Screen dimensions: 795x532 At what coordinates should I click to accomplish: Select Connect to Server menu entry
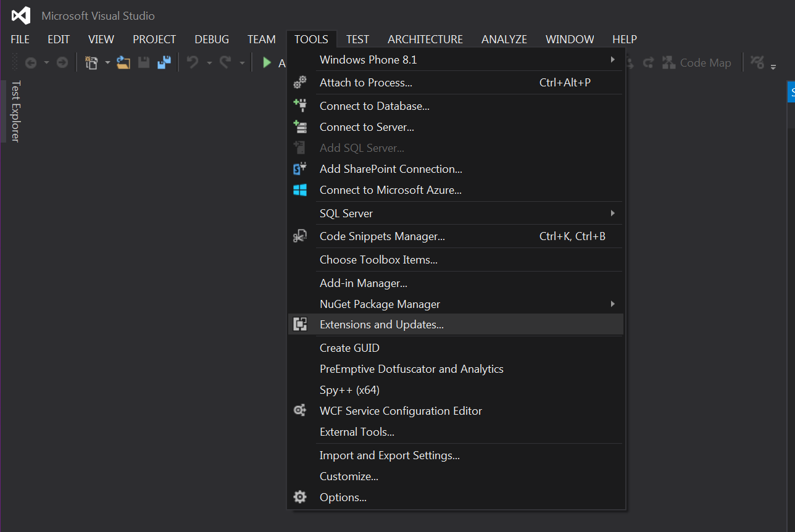456,127
